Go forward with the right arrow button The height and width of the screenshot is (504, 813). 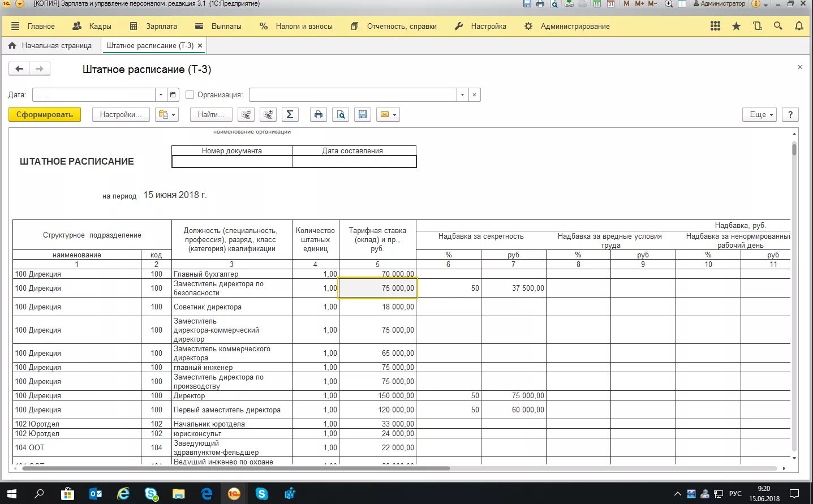pos(40,69)
